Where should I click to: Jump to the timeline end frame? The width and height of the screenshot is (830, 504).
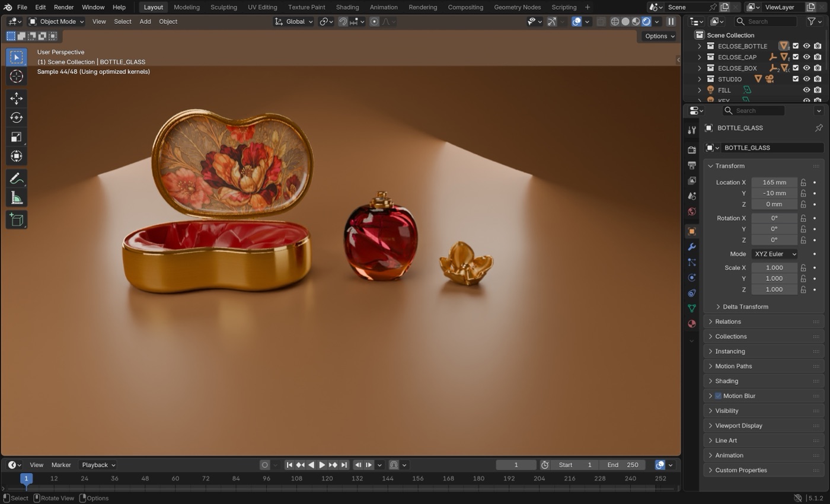(344, 465)
